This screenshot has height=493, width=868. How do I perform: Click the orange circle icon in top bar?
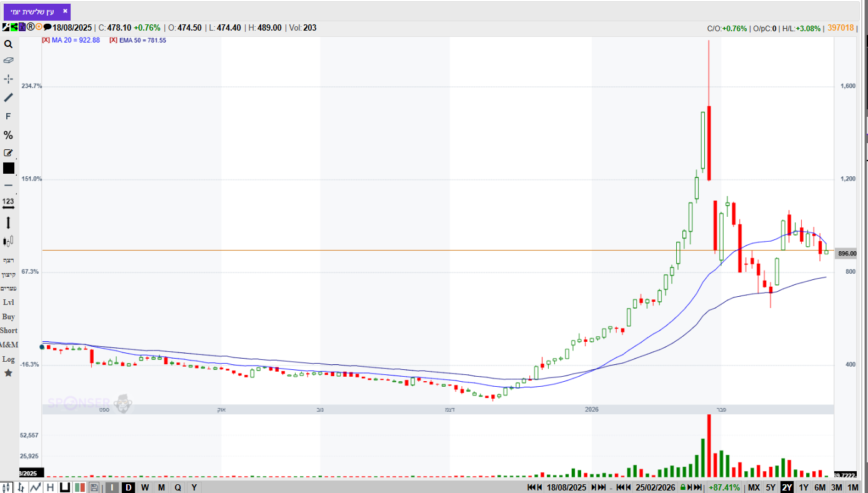pyautogui.click(x=39, y=27)
